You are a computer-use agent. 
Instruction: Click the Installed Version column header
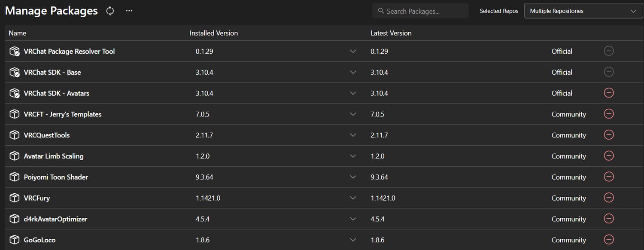[214, 33]
